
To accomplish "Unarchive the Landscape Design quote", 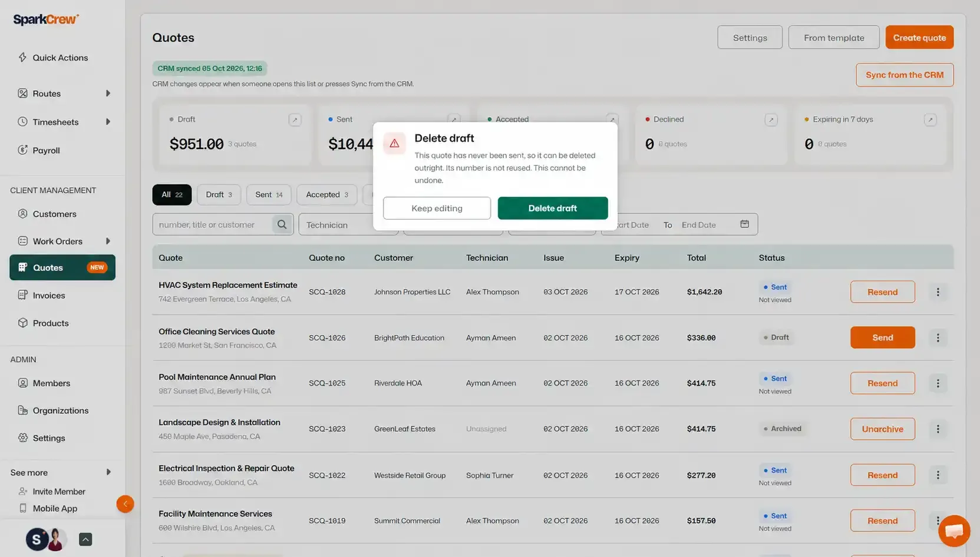I will (x=883, y=429).
